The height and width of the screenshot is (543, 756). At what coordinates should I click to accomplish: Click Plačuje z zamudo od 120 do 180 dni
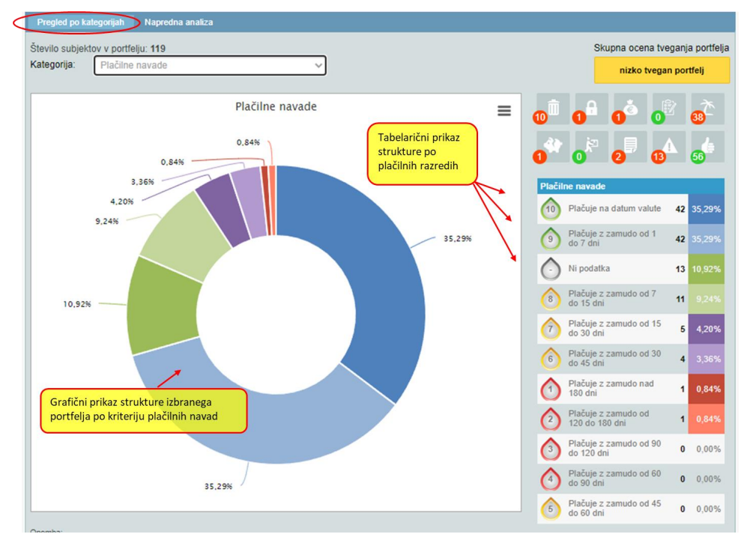608,418
